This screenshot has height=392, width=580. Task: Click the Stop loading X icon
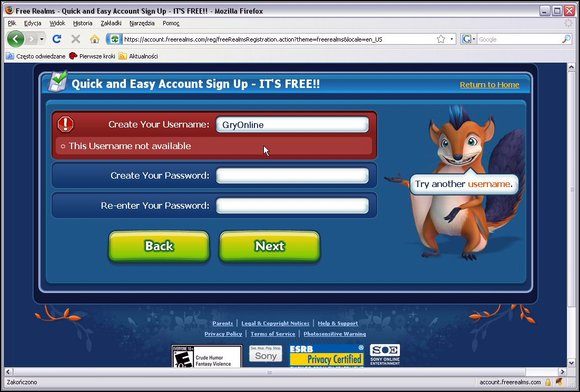point(75,39)
